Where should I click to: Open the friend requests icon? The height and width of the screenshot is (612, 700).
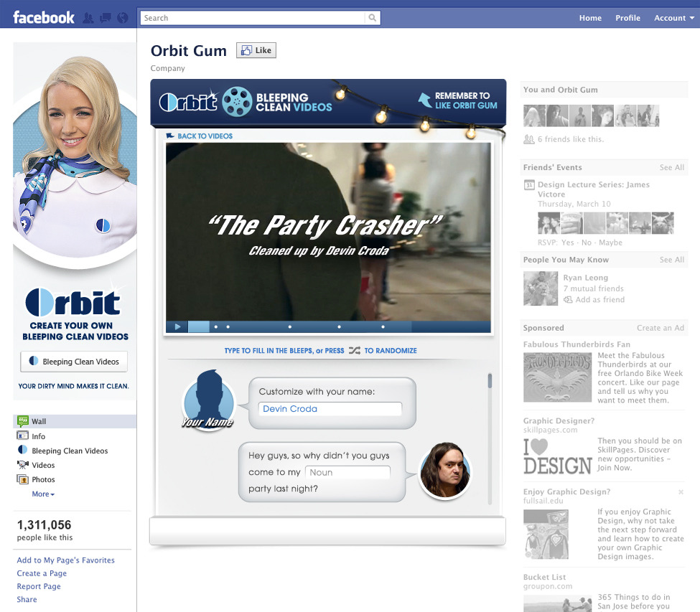coord(88,18)
